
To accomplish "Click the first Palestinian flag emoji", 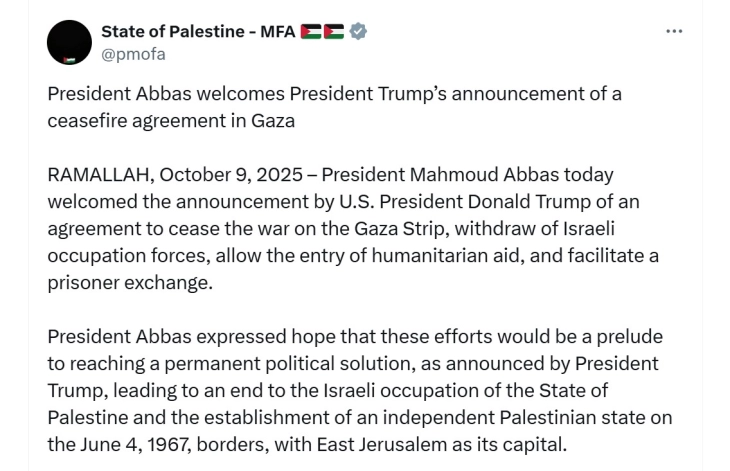I will [311, 31].
